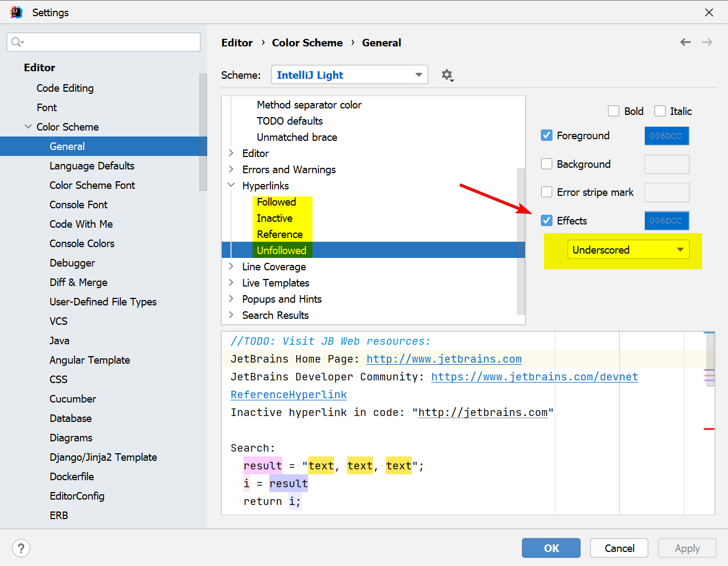
Task: Select Reference hyperlink item
Action: [280, 234]
